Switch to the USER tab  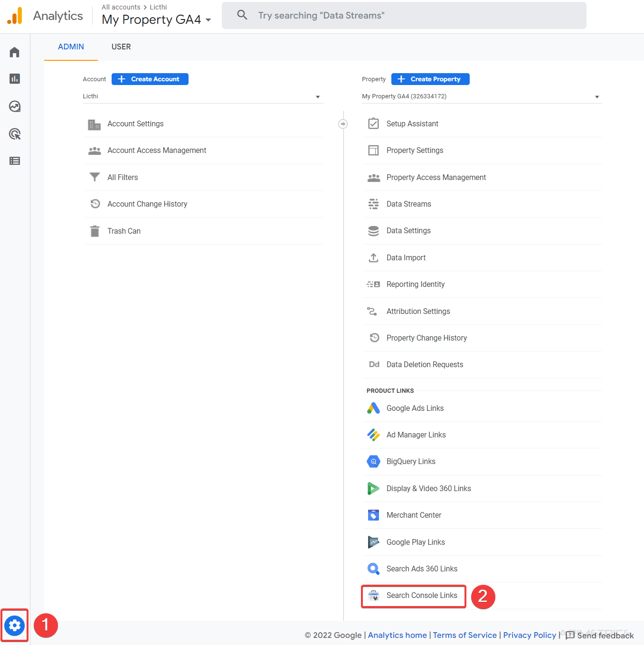coord(121,47)
